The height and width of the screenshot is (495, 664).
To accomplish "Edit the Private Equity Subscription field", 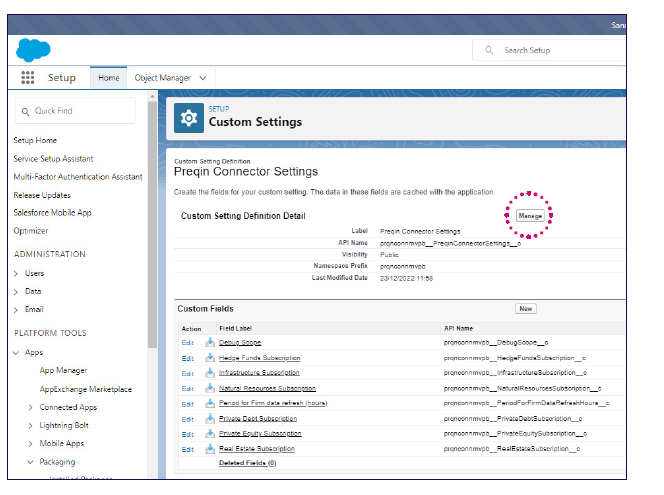I will (x=188, y=434).
